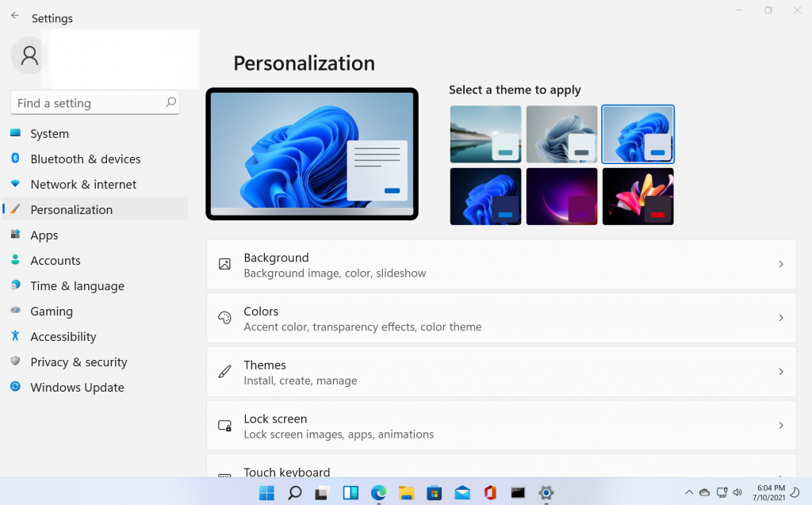Open Accounts settings
Screen dimensions: 812x505
click(x=55, y=260)
